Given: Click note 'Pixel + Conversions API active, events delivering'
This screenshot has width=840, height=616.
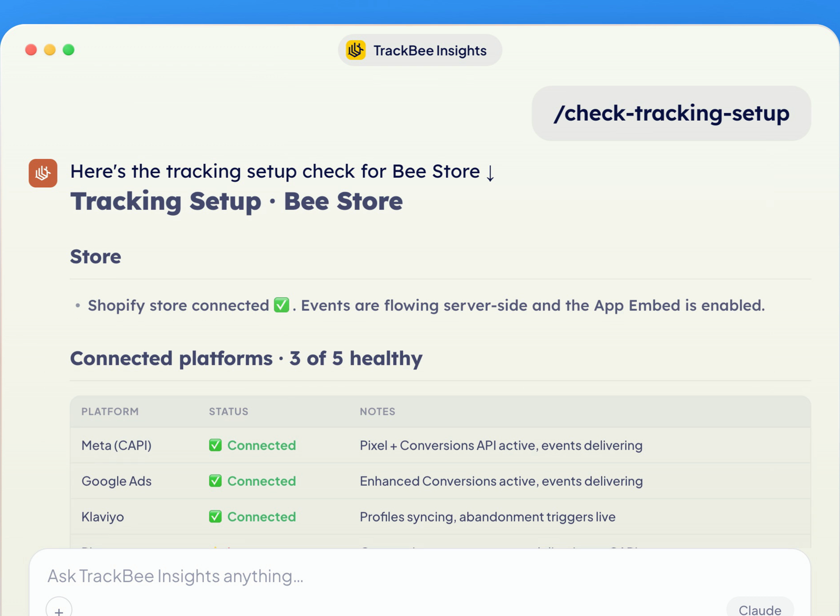Looking at the screenshot, I should tap(501, 445).
